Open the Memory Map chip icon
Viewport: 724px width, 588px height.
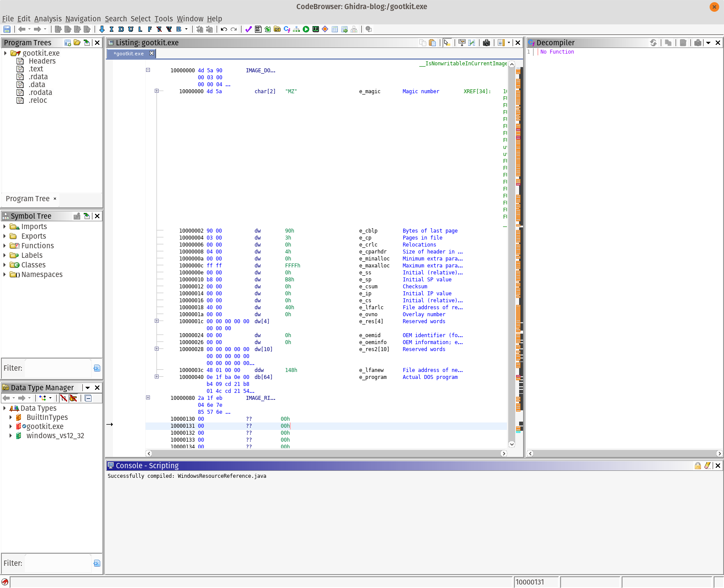316,29
